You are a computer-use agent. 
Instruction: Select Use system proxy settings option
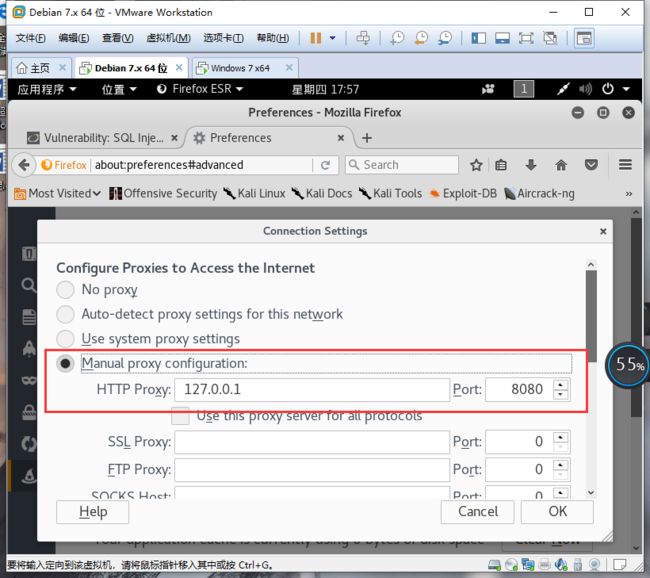click(x=65, y=339)
